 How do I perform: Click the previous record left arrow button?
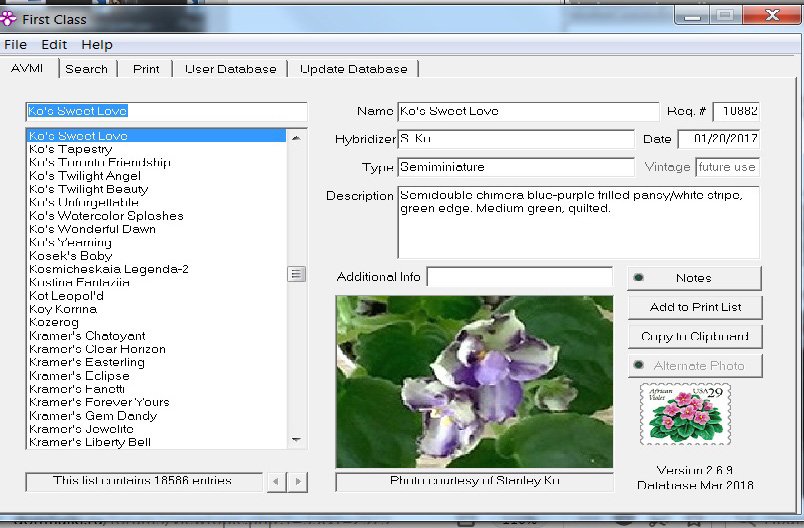coord(276,481)
